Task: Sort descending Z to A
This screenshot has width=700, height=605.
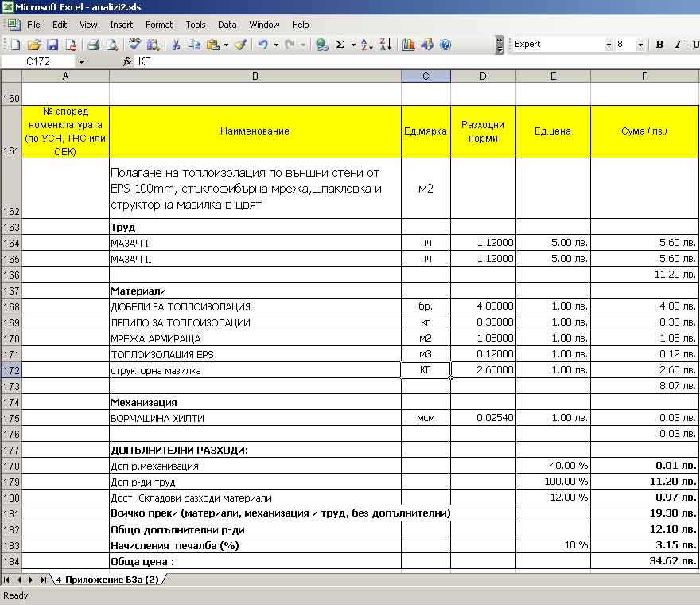Action: pyautogui.click(x=386, y=45)
